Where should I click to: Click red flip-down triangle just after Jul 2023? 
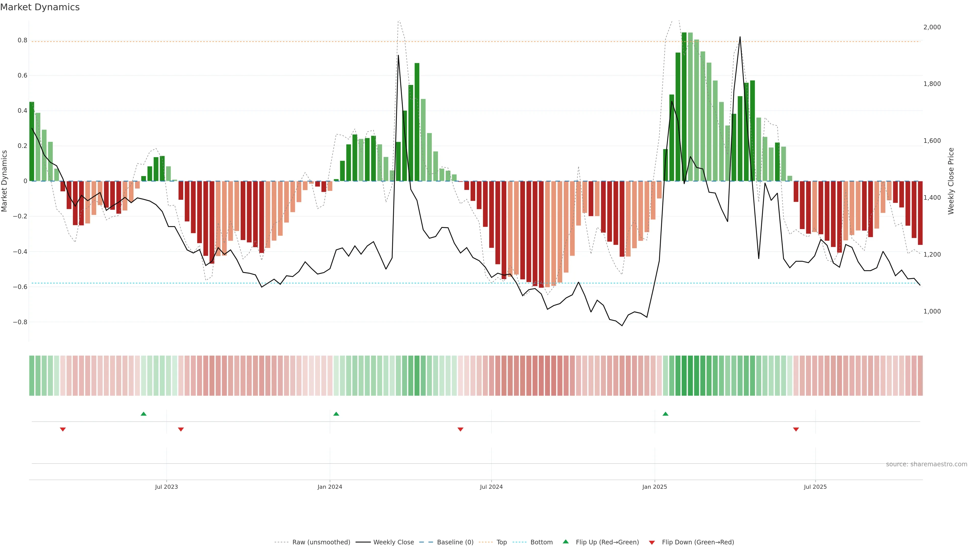(181, 429)
